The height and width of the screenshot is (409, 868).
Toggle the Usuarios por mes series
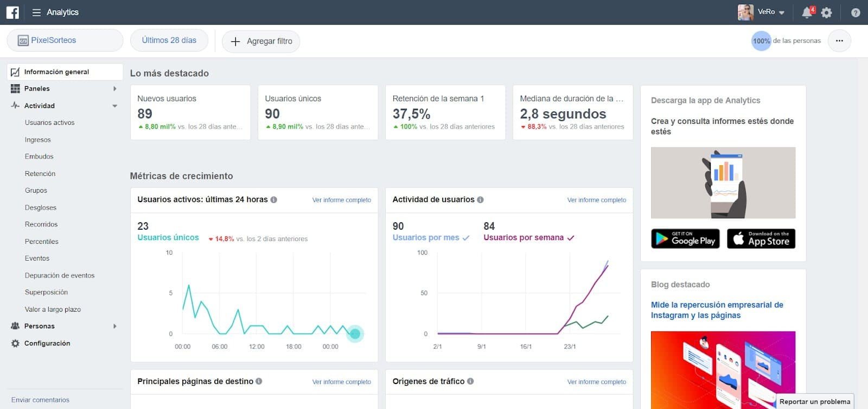coord(431,237)
